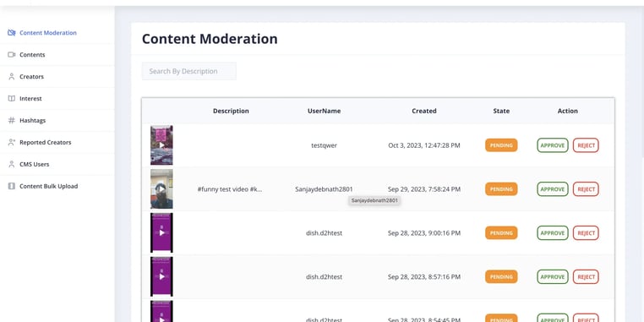The image size is (644, 322).
Task: Click the Hashtags hash symbol icon
Action: pyautogui.click(x=12, y=120)
